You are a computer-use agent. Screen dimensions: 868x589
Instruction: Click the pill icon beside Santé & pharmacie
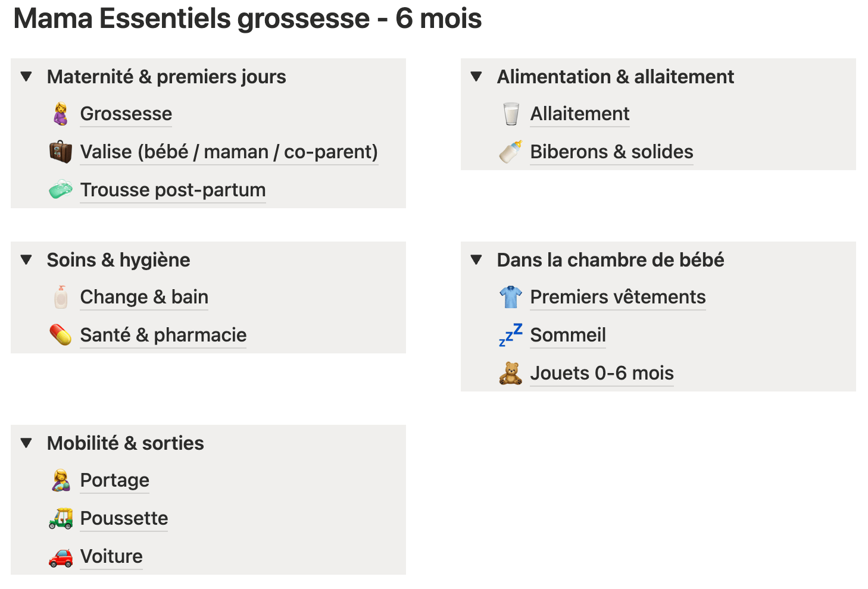click(x=61, y=335)
